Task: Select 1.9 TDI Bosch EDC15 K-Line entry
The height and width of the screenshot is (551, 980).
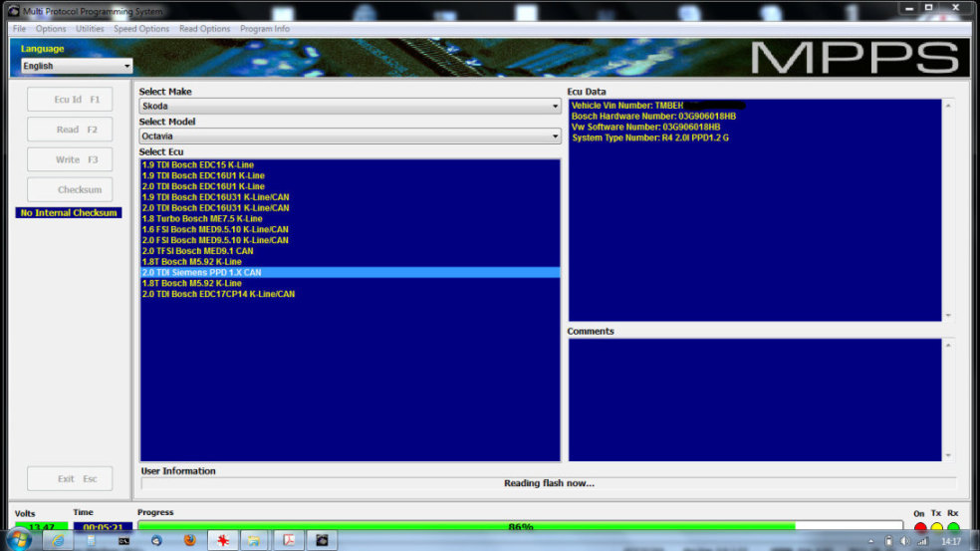Action: (x=200, y=164)
